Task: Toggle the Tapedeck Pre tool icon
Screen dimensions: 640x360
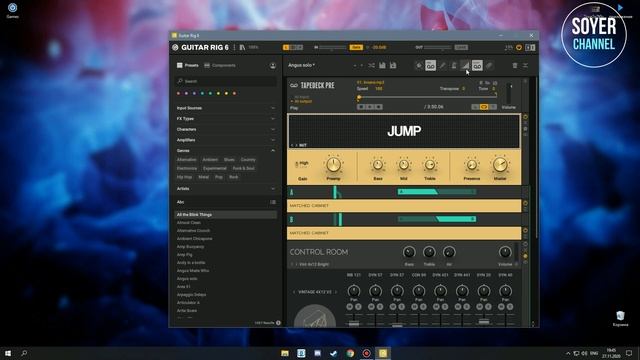Action: [x=430, y=65]
